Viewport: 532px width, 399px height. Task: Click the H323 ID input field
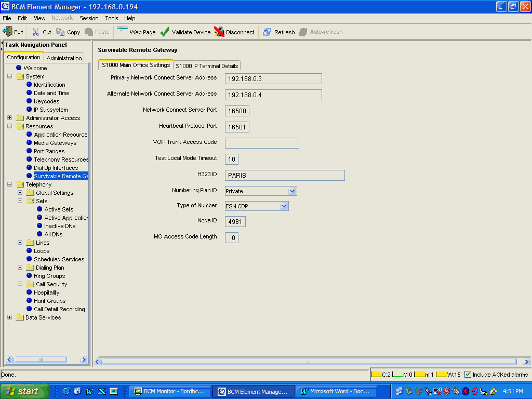click(x=285, y=176)
